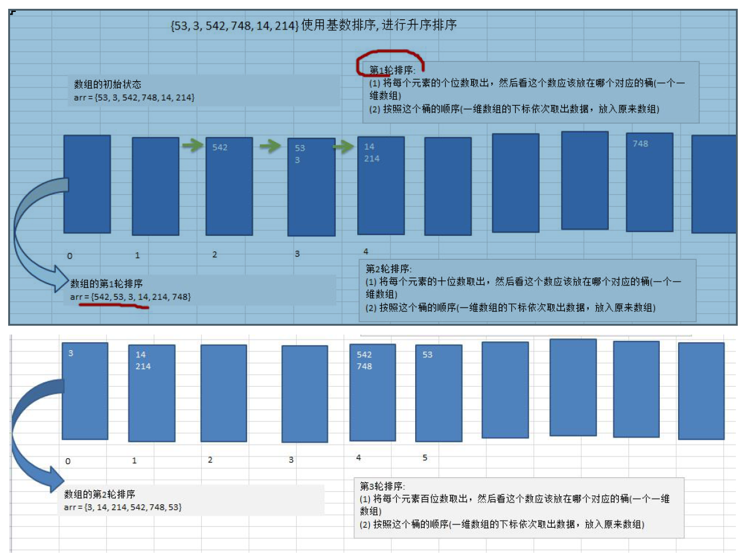Image resolution: width=756 pixels, height=554 pixels.
Task: Select round 3 step (1) about 百位数
Action: (x=514, y=505)
